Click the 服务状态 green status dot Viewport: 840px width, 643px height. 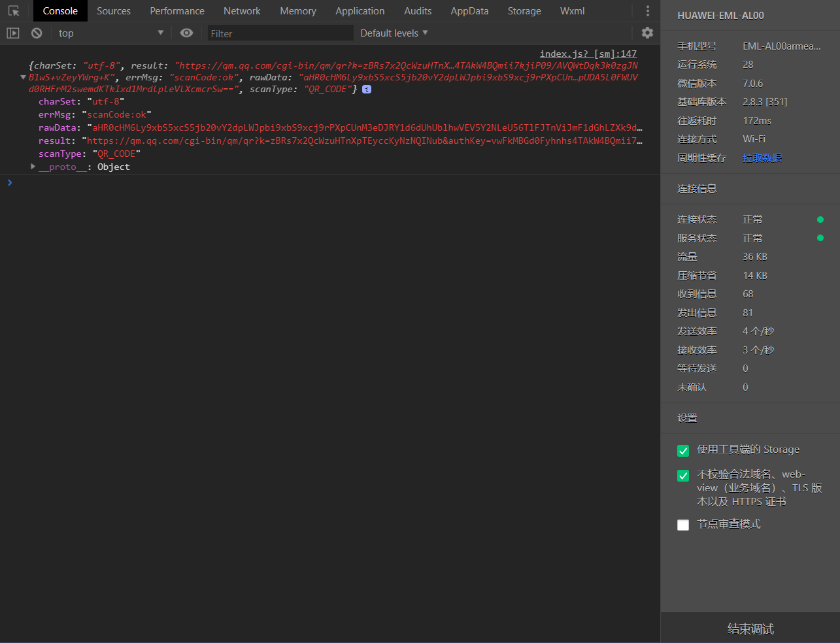820,238
